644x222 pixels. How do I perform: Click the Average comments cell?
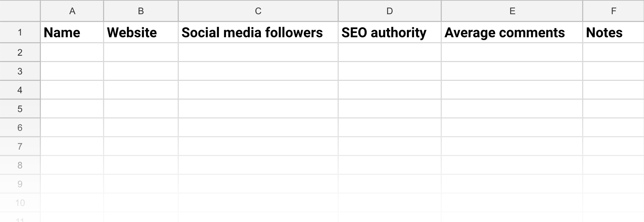(x=512, y=32)
